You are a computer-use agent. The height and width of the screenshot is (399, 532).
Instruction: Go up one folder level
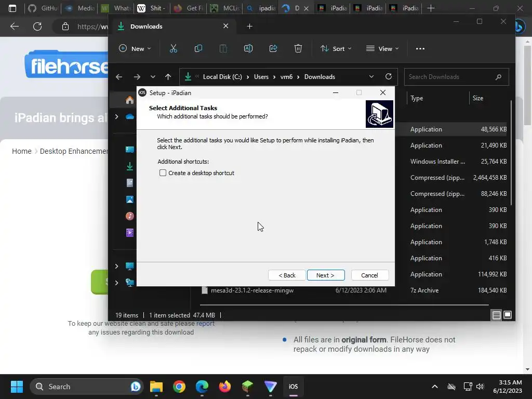click(x=168, y=77)
